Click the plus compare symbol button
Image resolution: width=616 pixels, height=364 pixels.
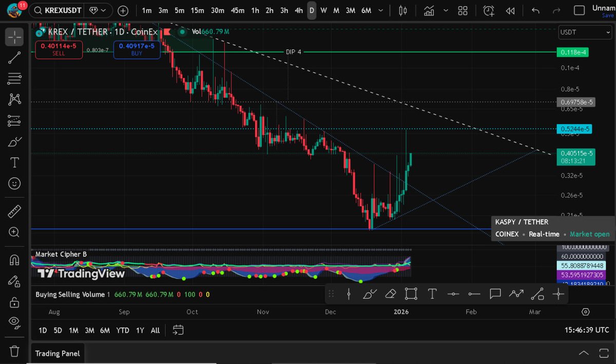(123, 10)
